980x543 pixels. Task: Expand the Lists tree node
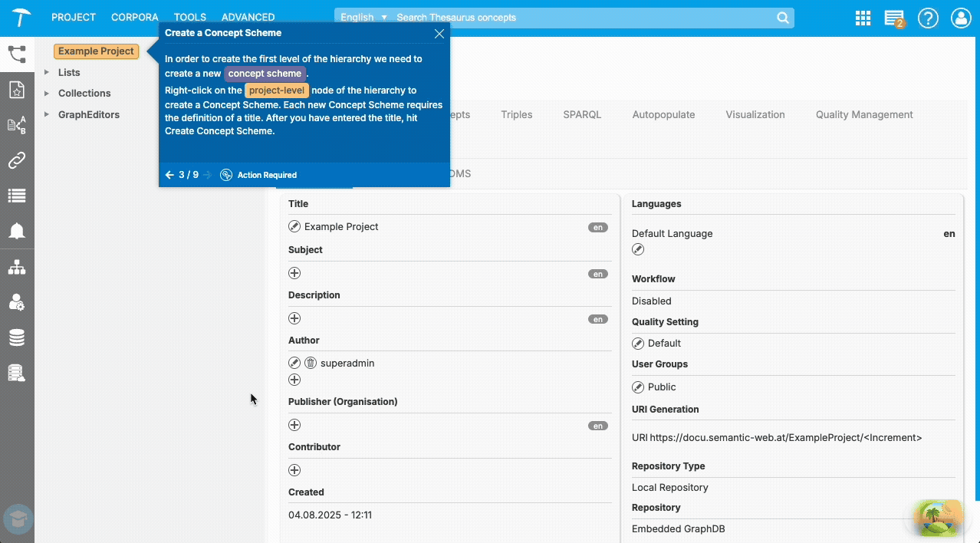tap(48, 72)
